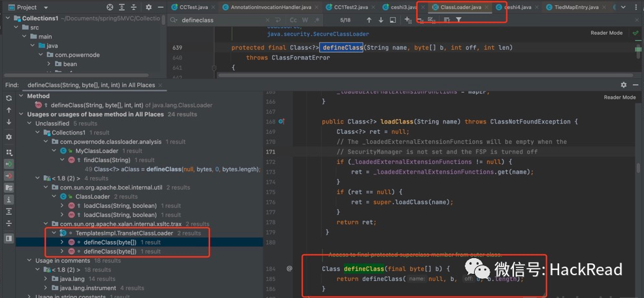Hide the Find tool window

coord(636,85)
